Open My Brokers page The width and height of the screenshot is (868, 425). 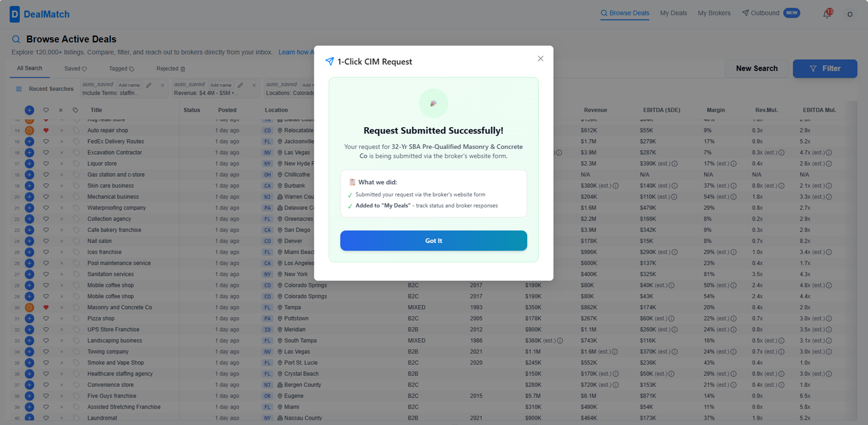[714, 13]
